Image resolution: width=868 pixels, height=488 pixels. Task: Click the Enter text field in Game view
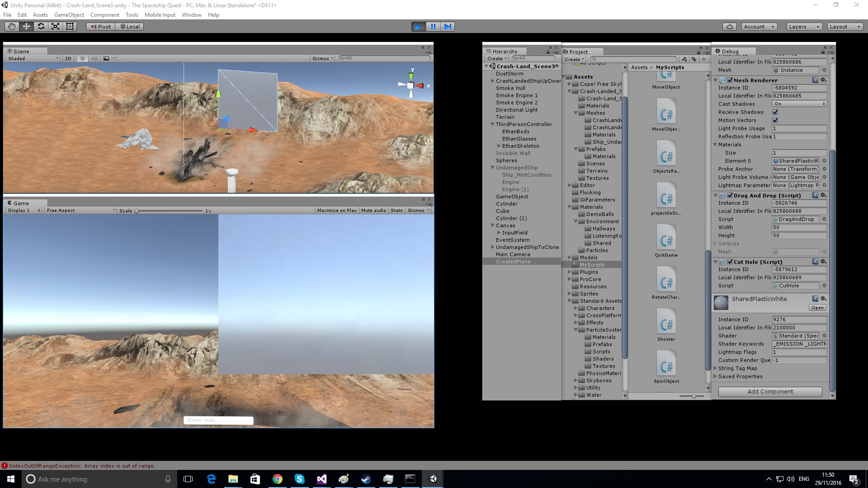coord(218,420)
